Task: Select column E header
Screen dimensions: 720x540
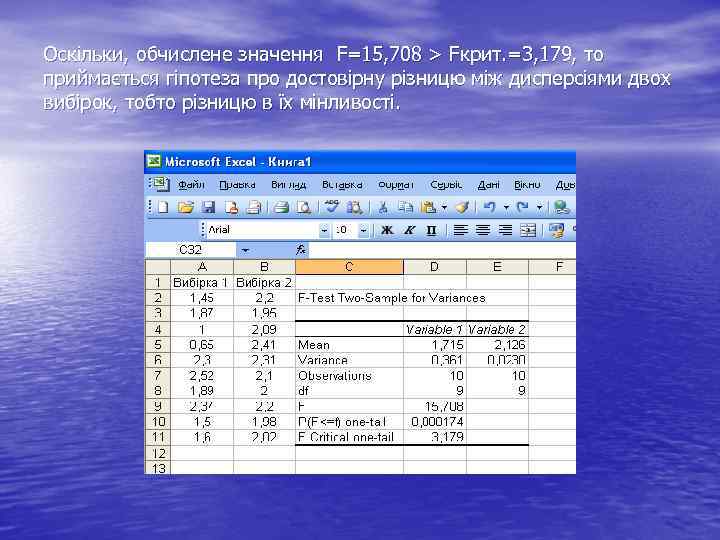Action: coord(497,267)
